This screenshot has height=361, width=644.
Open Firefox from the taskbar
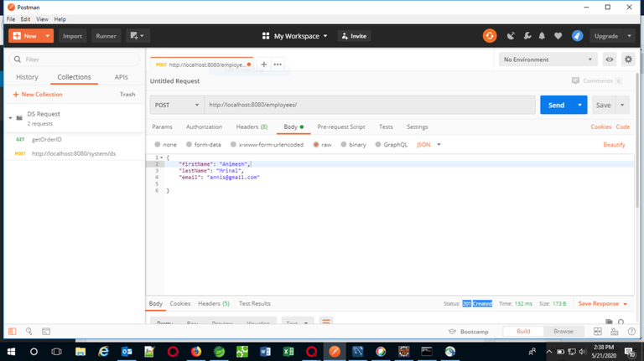(x=196, y=352)
